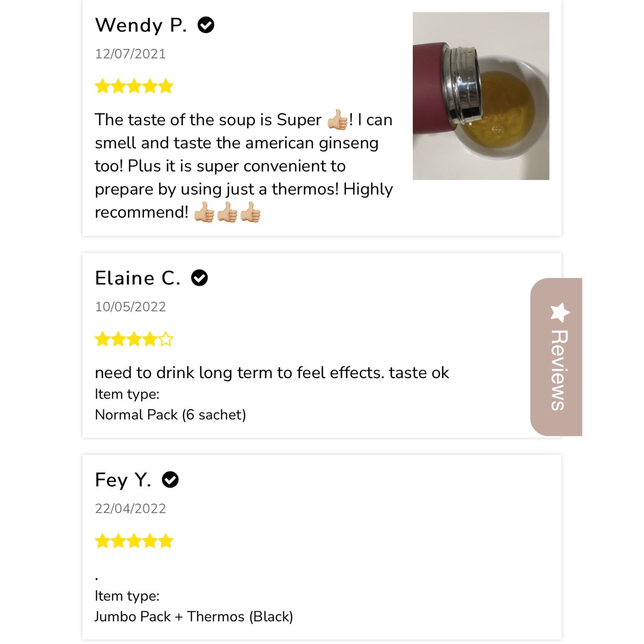Open Wendy P.'s soup thermos photo
Image resolution: width=644 pixels, height=644 pixels.
[x=480, y=96]
